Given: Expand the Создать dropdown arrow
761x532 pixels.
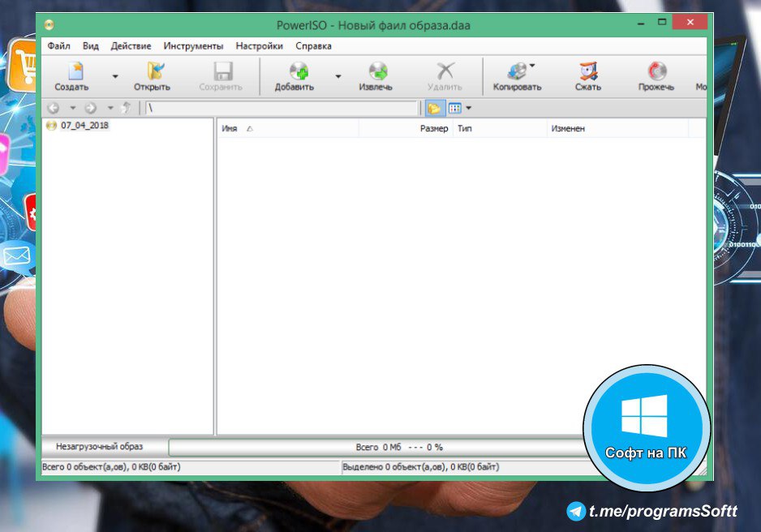Looking at the screenshot, I should pyautogui.click(x=114, y=77).
